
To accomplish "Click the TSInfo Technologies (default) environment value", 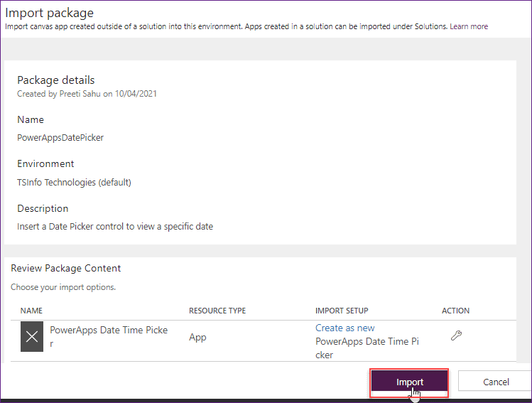I will coord(74,183).
